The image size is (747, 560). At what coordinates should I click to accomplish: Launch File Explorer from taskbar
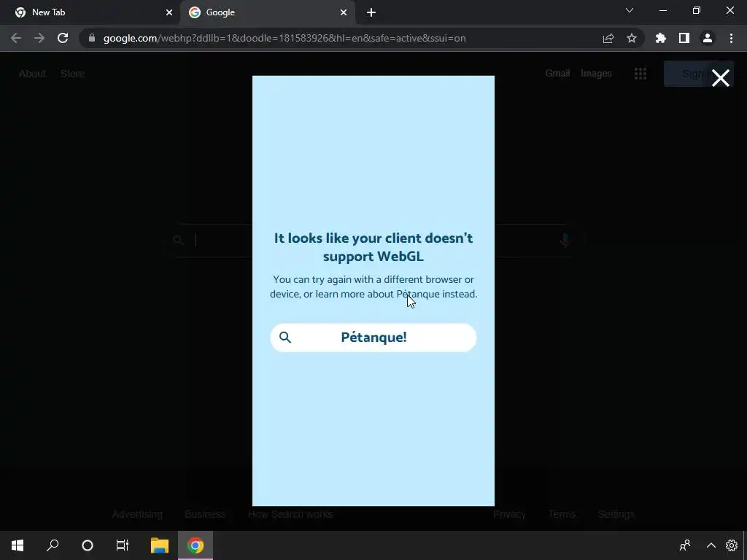click(160, 545)
